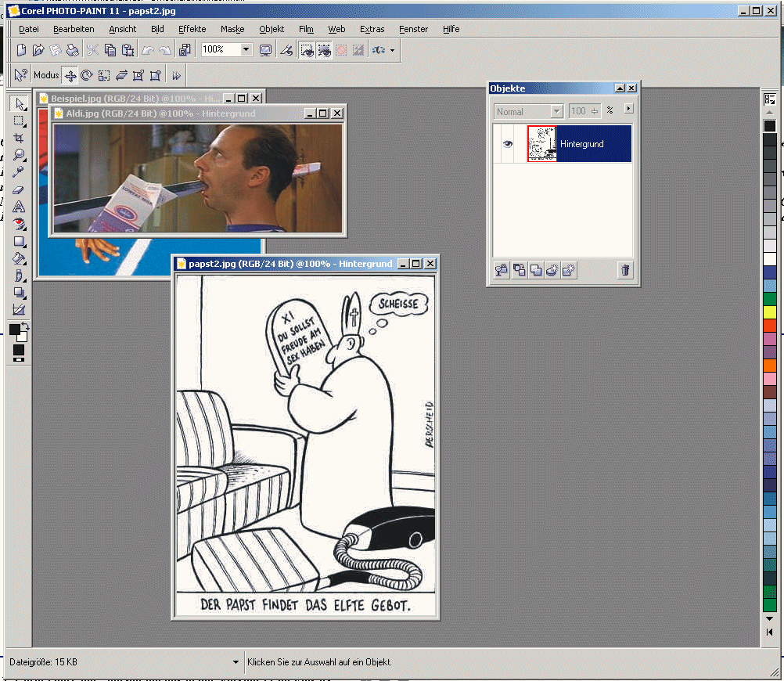Select the Crop tool
784x681 pixels.
click(19, 138)
